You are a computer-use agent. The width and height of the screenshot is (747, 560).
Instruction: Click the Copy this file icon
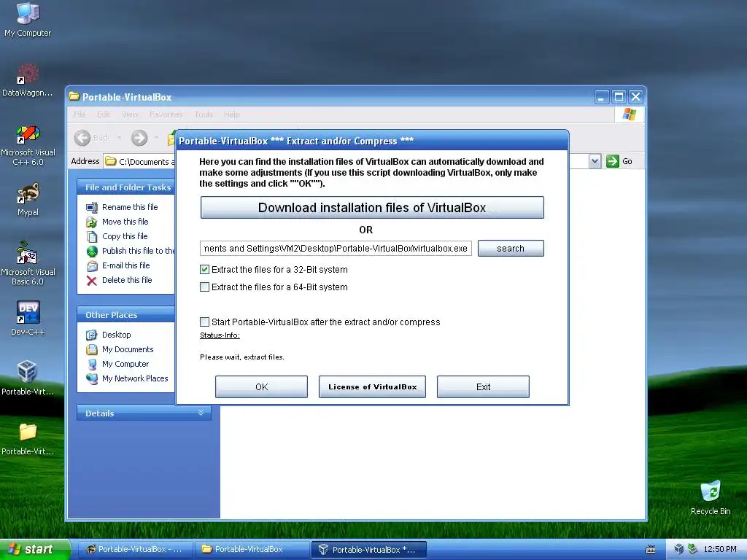pos(91,237)
